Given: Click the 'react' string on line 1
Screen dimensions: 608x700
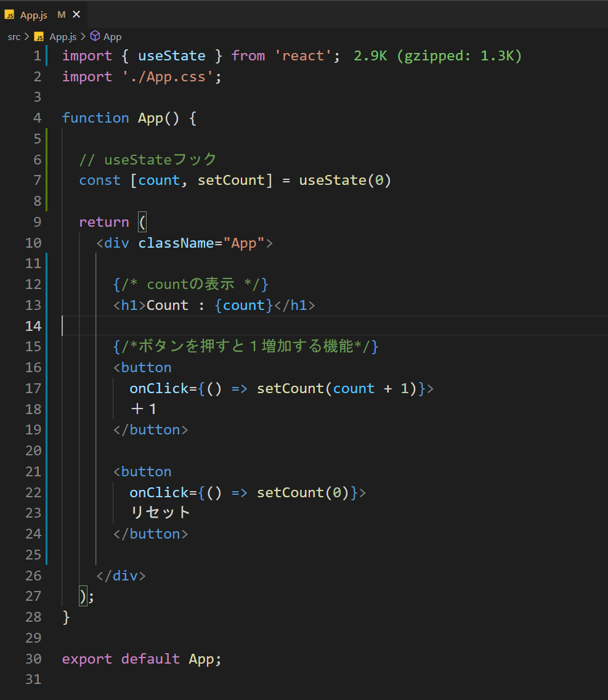Looking at the screenshot, I should [x=303, y=56].
